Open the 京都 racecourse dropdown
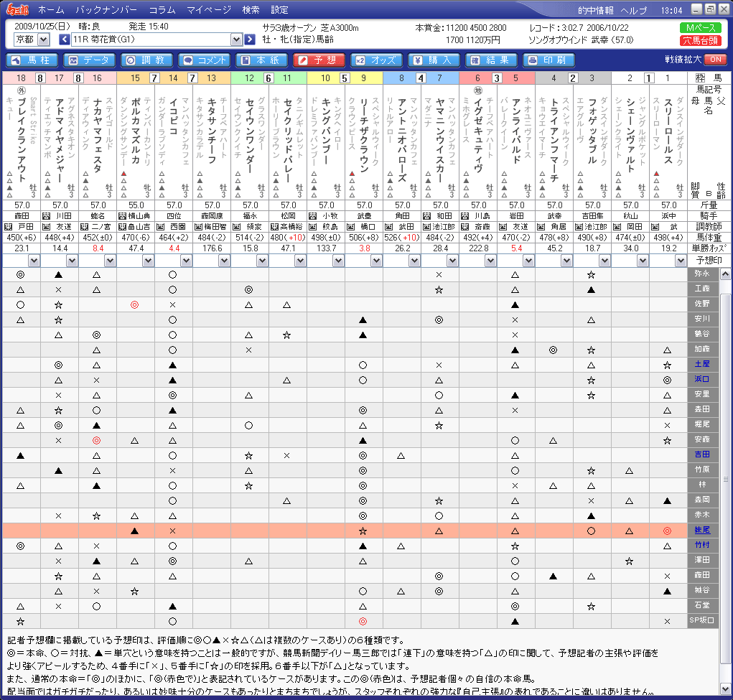The width and height of the screenshot is (733, 700). [44, 39]
